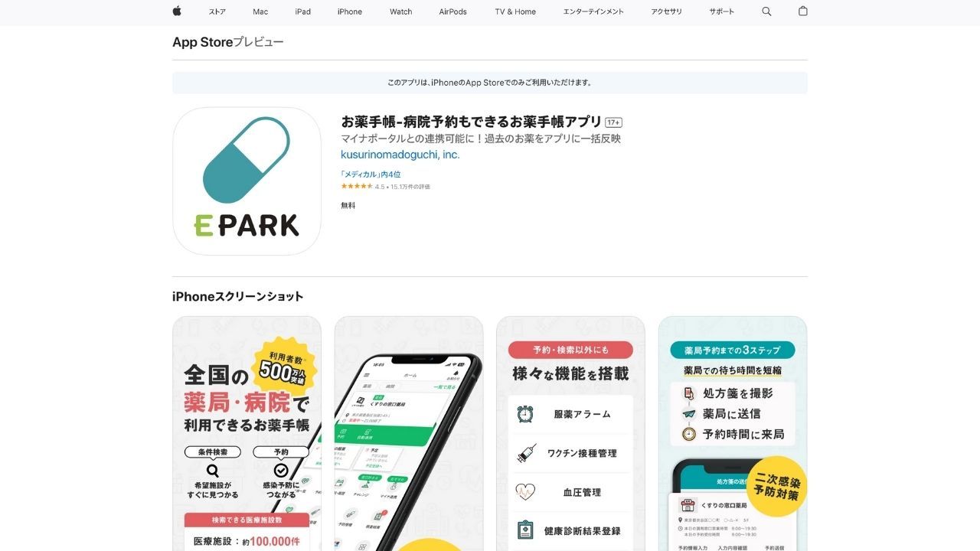Screen dimensions: 980x551
Task: Click the 条件検索 magnifier icon
Action: (213, 471)
